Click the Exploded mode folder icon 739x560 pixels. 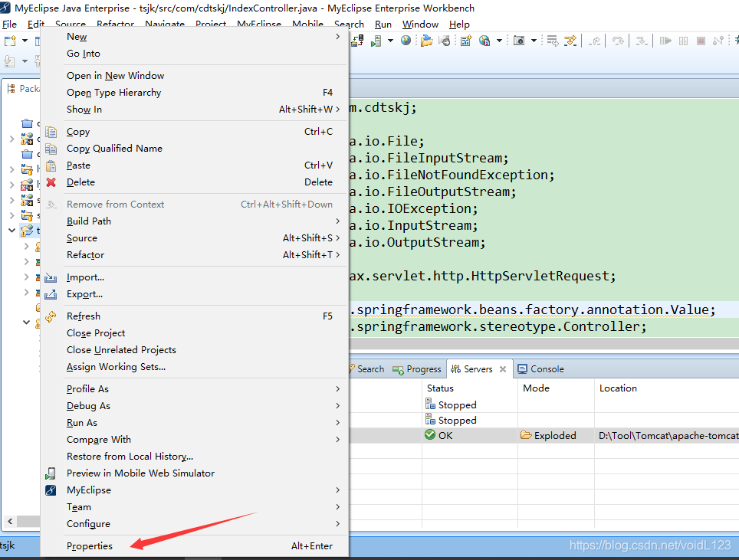(x=526, y=434)
